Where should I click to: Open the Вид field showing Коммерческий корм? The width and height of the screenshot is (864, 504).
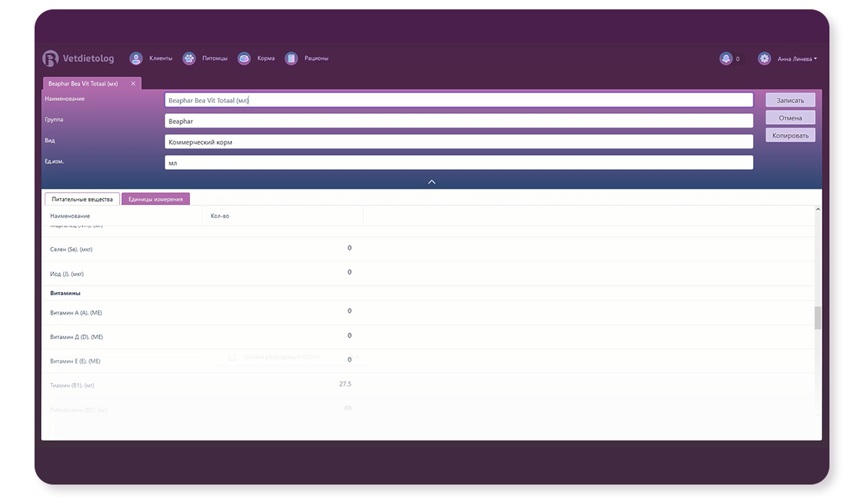click(x=459, y=142)
